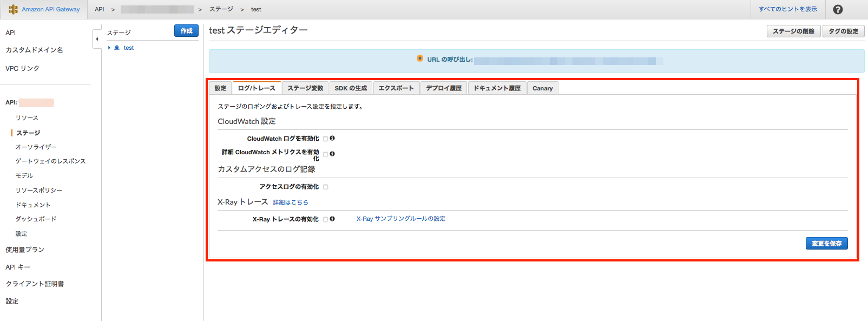Open API in the left navigation
The image size is (868, 321).
pyautogui.click(x=11, y=33)
